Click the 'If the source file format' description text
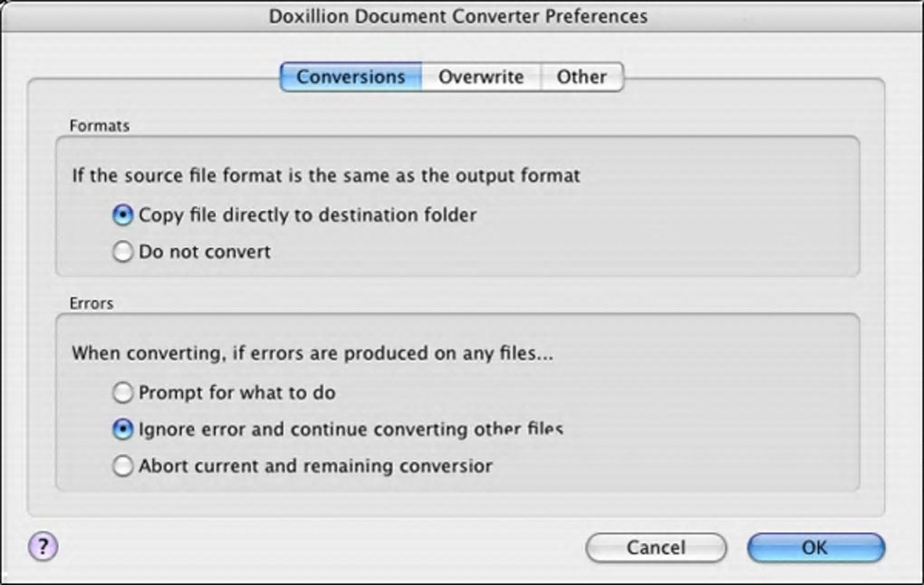The image size is (924, 585). pos(326,175)
